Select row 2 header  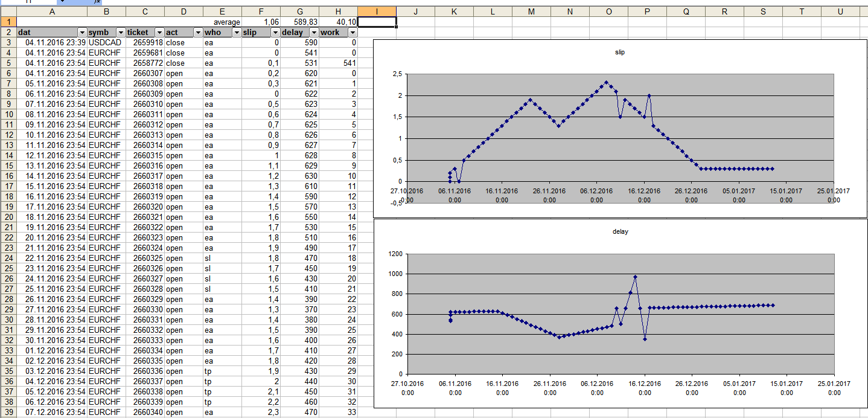point(8,32)
